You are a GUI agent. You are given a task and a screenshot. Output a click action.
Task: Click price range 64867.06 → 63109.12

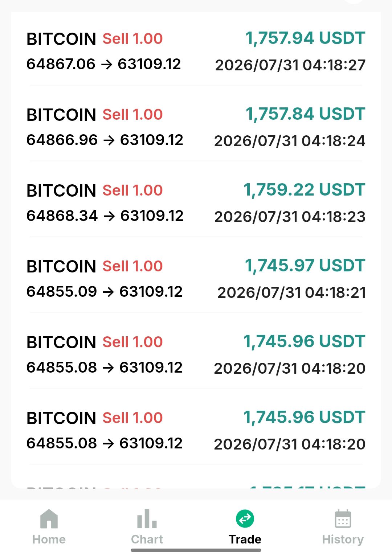click(x=103, y=64)
